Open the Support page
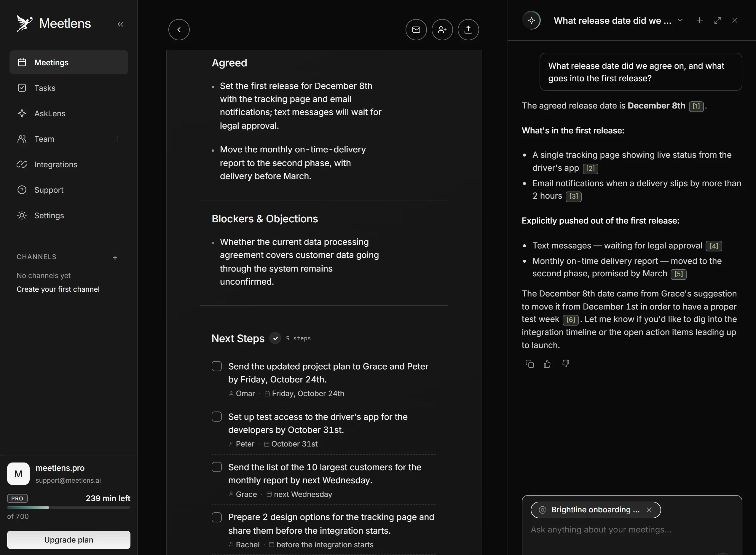Screen dimensions: 756x555 68,190
